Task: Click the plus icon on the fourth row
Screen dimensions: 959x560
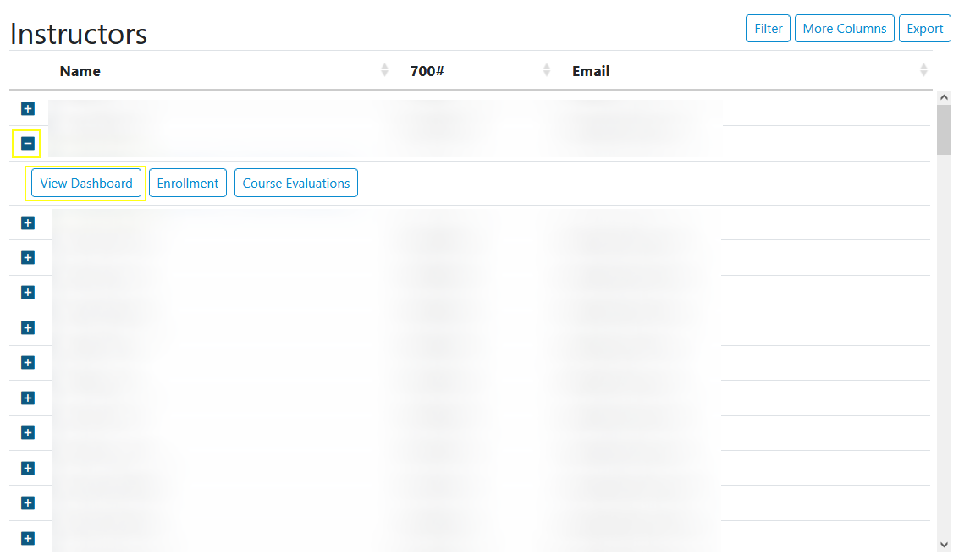Action: 28,257
